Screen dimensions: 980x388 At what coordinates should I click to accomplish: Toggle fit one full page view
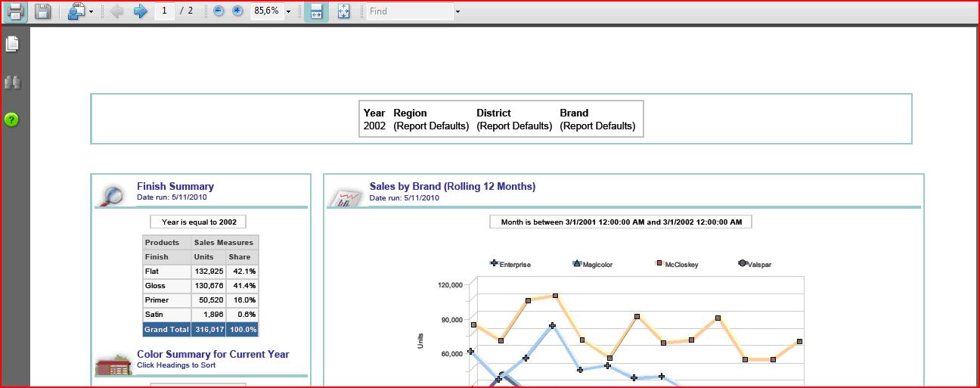pyautogui.click(x=343, y=11)
